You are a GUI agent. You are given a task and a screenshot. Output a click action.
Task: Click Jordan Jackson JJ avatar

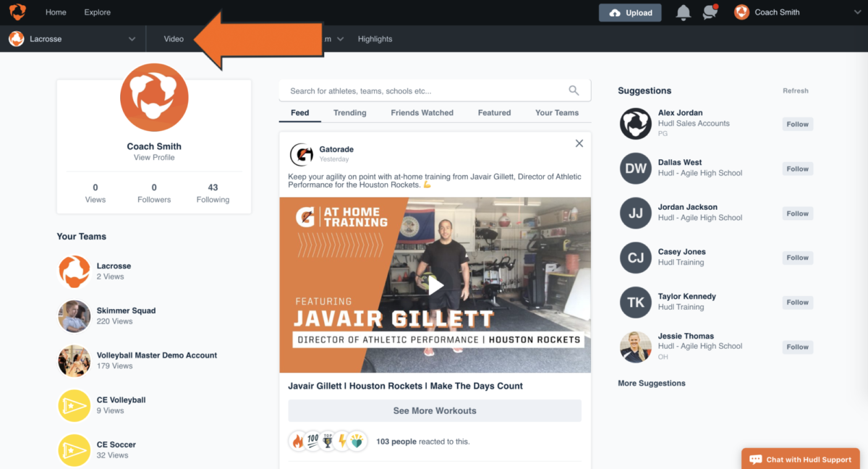636,214
